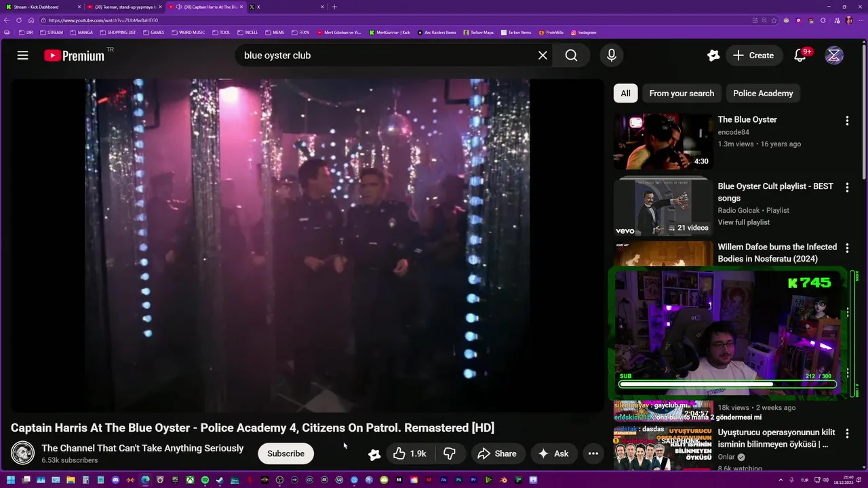Open Arc Raiders Items bookmark
The height and width of the screenshot is (488, 868).
tap(437, 33)
